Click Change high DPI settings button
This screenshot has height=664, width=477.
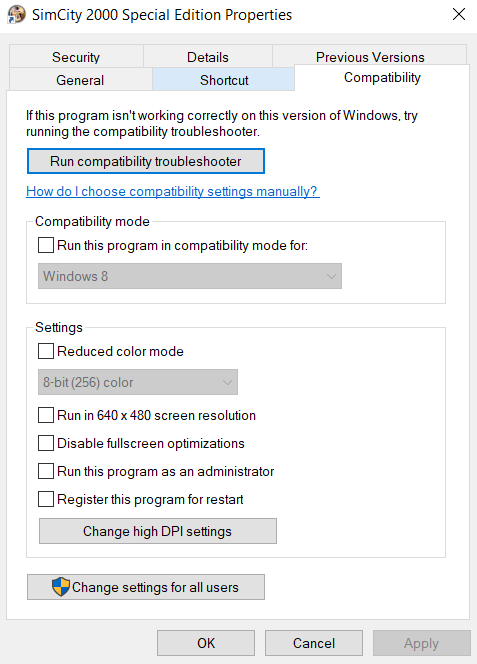point(158,531)
